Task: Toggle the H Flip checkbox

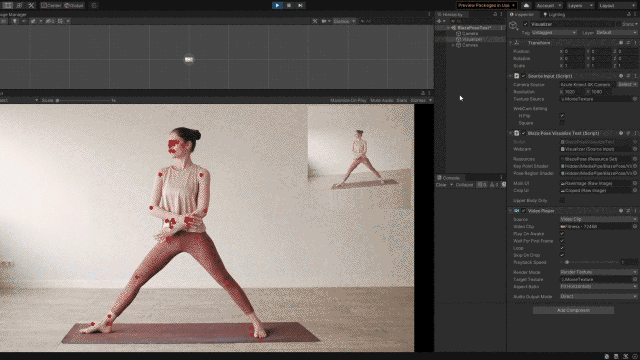Action: point(562,116)
